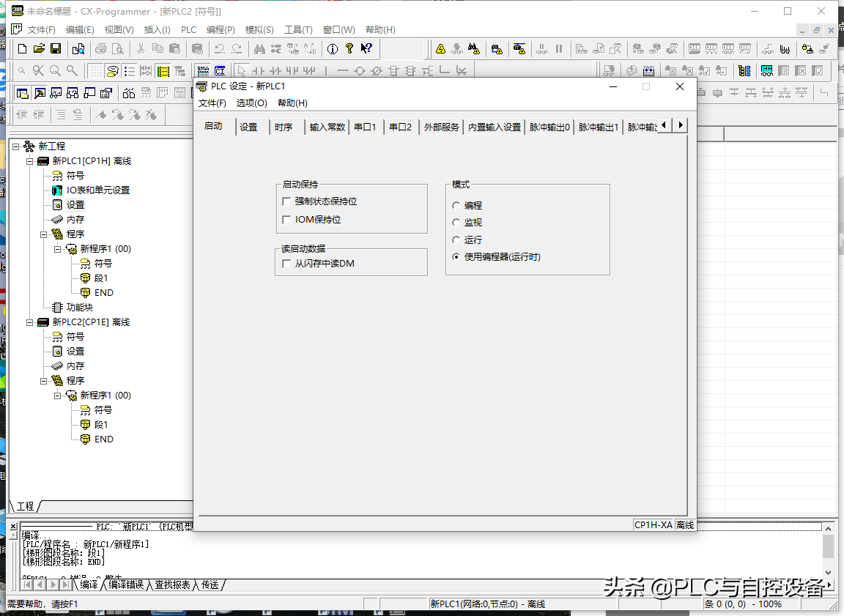The image size is (844, 616).
Task: Switch to 传送 output tab
Action: tap(210, 585)
